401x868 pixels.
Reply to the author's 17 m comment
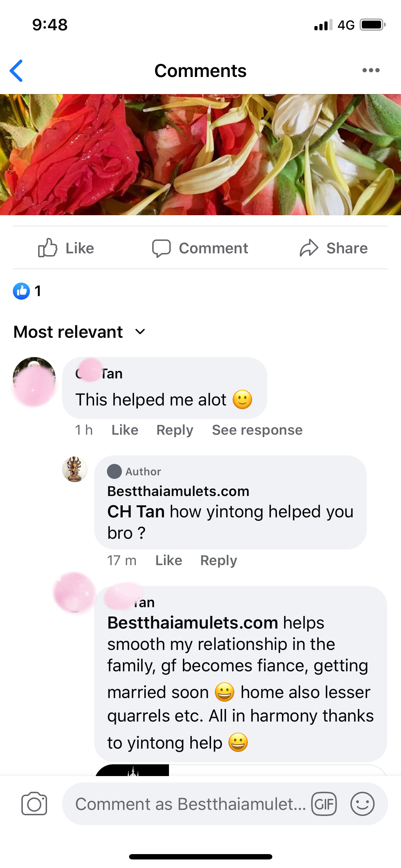(x=219, y=560)
